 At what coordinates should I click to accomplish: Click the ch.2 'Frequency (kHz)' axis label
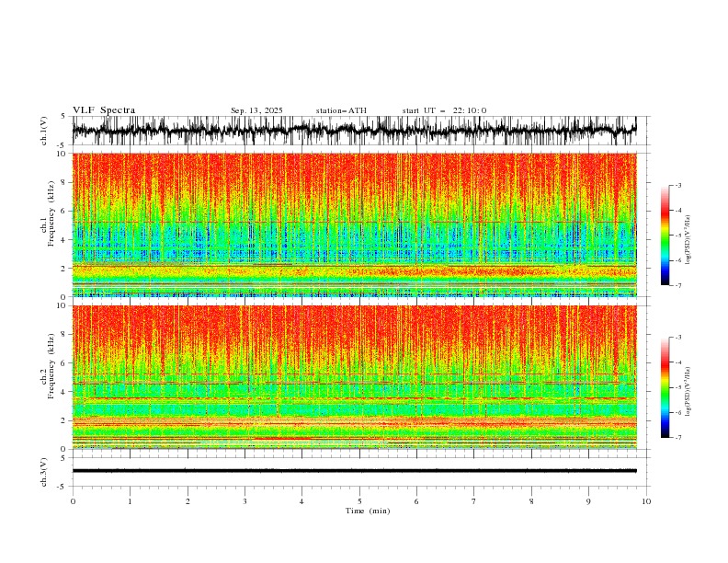pyautogui.click(x=51, y=366)
